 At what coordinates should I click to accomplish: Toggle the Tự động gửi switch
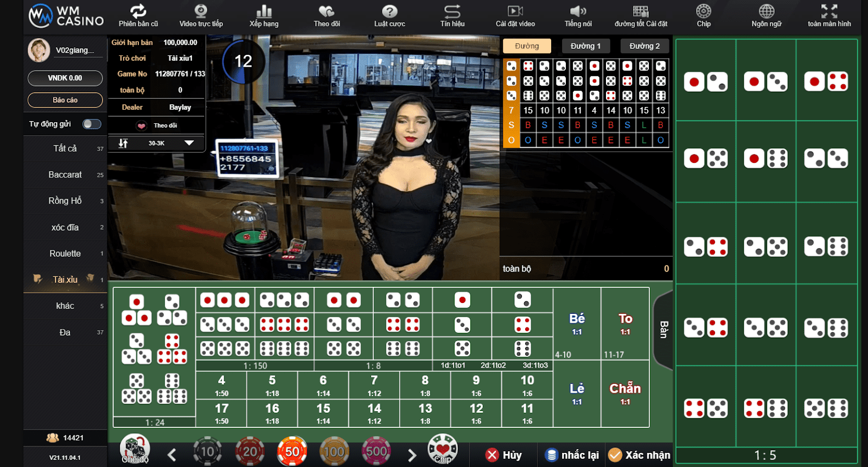click(92, 124)
